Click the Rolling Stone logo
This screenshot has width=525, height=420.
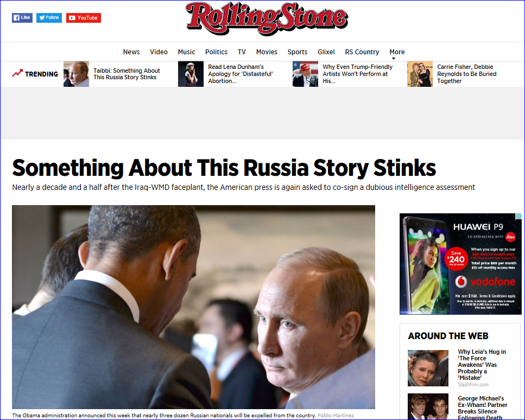coord(267,18)
